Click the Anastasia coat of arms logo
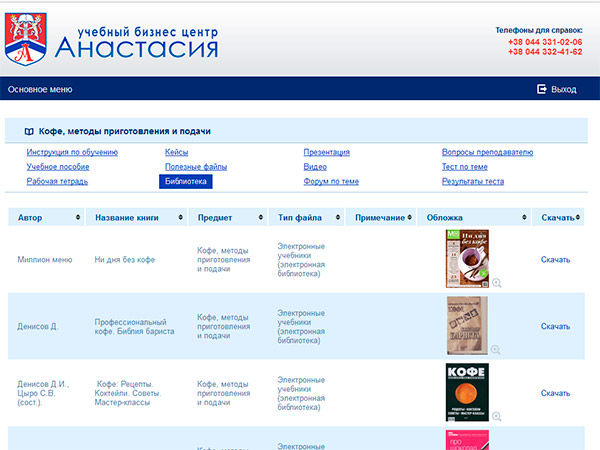 (x=26, y=37)
